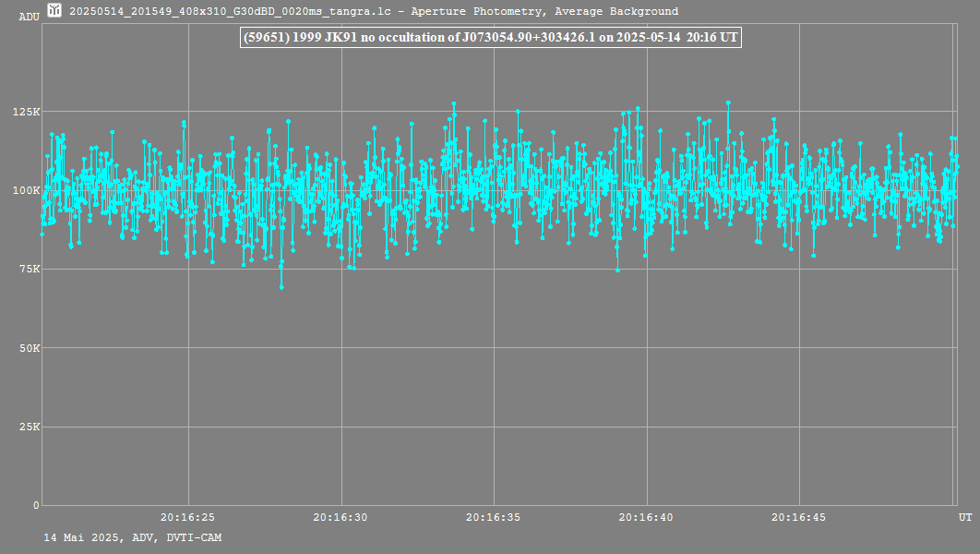Image resolution: width=980 pixels, height=554 pixels.
Task: Click the 20:16:45 time axis label
Action: pos(799,518)
